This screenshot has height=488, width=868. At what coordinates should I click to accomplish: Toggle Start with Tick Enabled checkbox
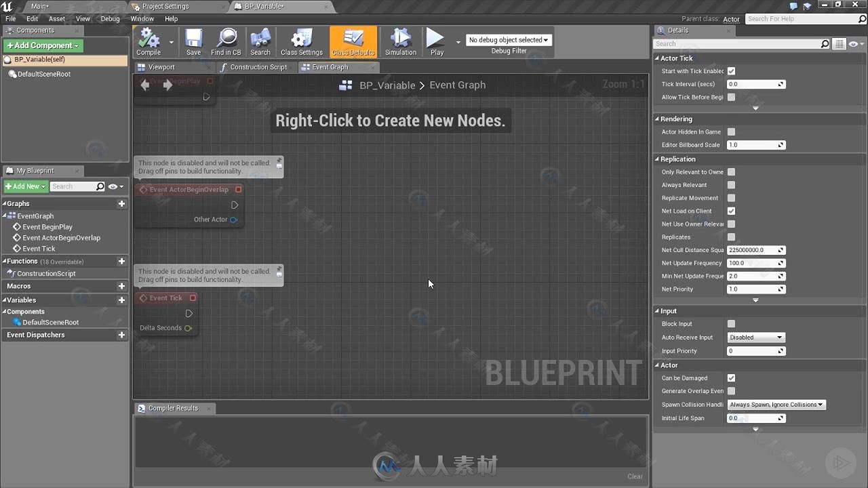click(x=731, y=71)
